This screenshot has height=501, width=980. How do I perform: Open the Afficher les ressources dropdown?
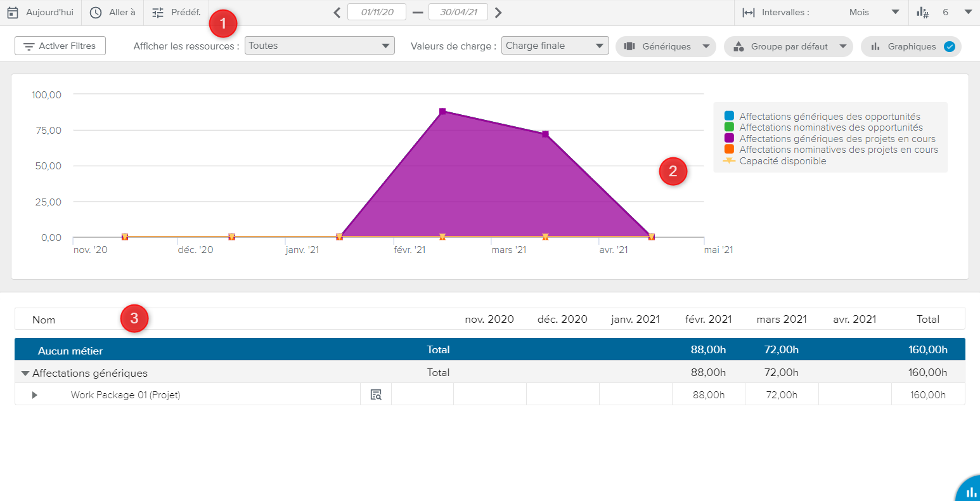[x=319, y=46]
